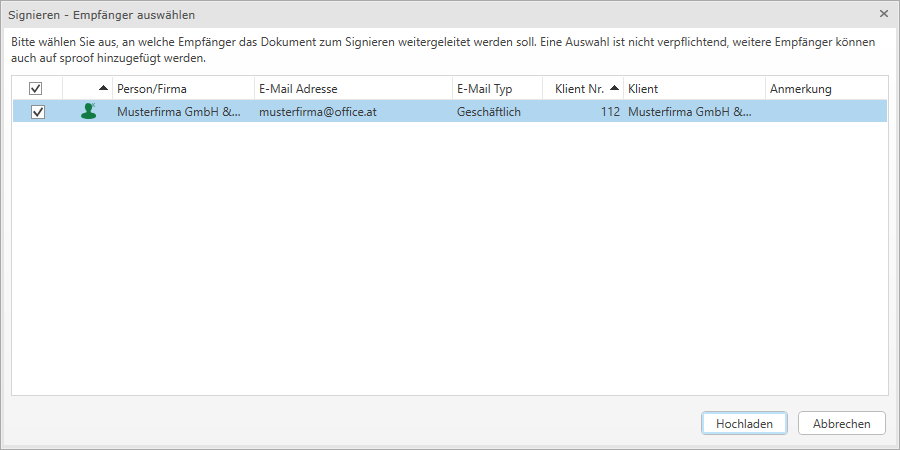Click the Klient Nr. column header text
The image size is (900, 450).
tap(578, 89)
